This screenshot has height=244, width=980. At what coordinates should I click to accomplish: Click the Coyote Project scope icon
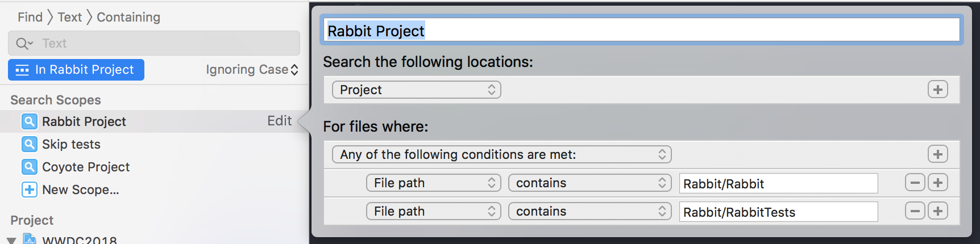(30, 167)
